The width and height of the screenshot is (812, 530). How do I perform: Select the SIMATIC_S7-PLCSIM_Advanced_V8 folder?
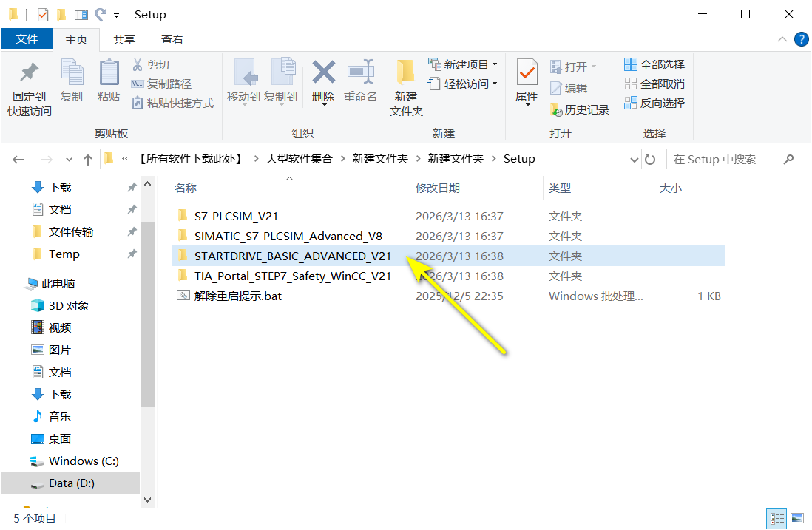448,237
